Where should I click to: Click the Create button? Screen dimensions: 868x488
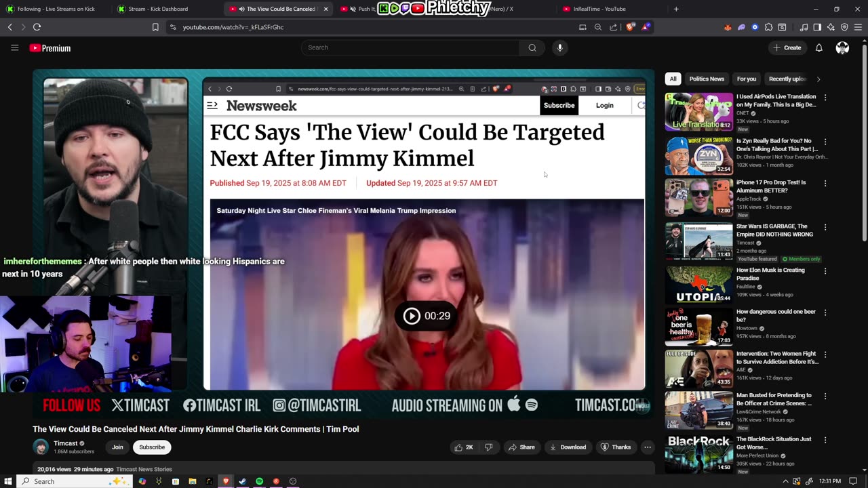787,47
